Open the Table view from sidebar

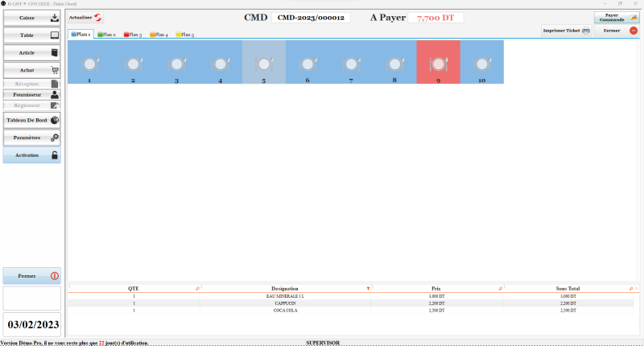click(x=32, y=35)
